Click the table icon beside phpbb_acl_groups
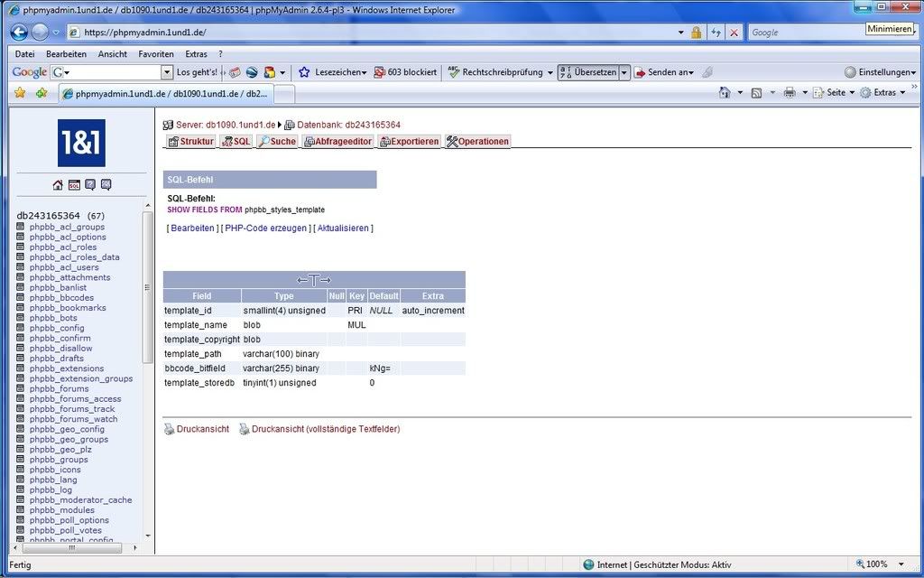924x578 pixels. click(x=20, y=227)
